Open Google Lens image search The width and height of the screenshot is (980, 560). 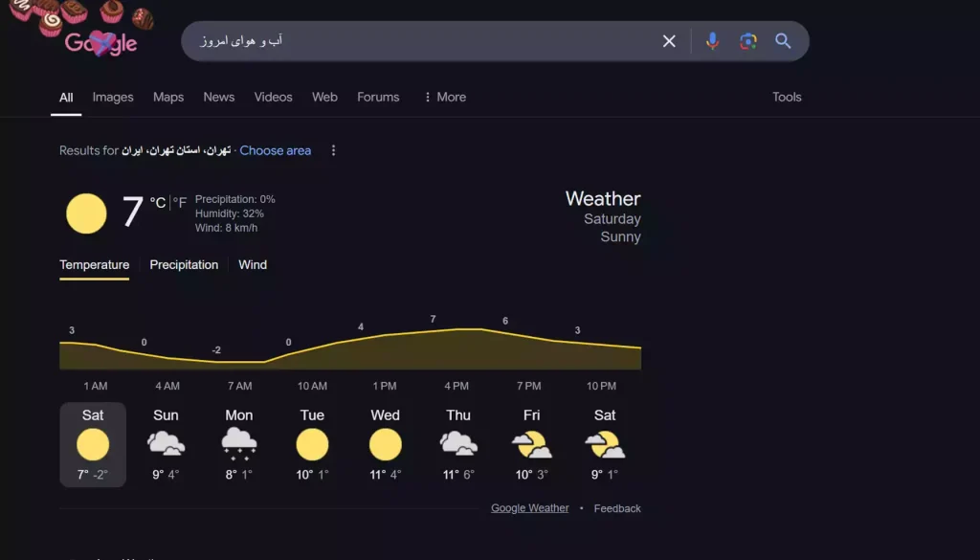coord(747,40)
